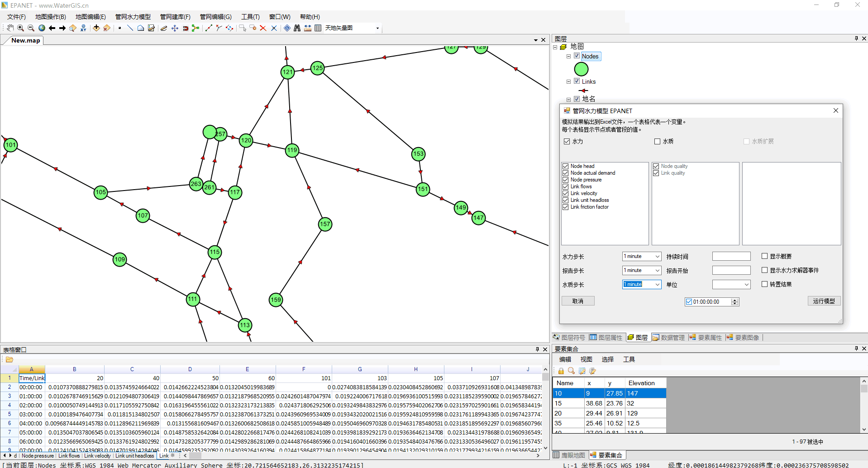Open the binoculars find tool

(297, 28)
